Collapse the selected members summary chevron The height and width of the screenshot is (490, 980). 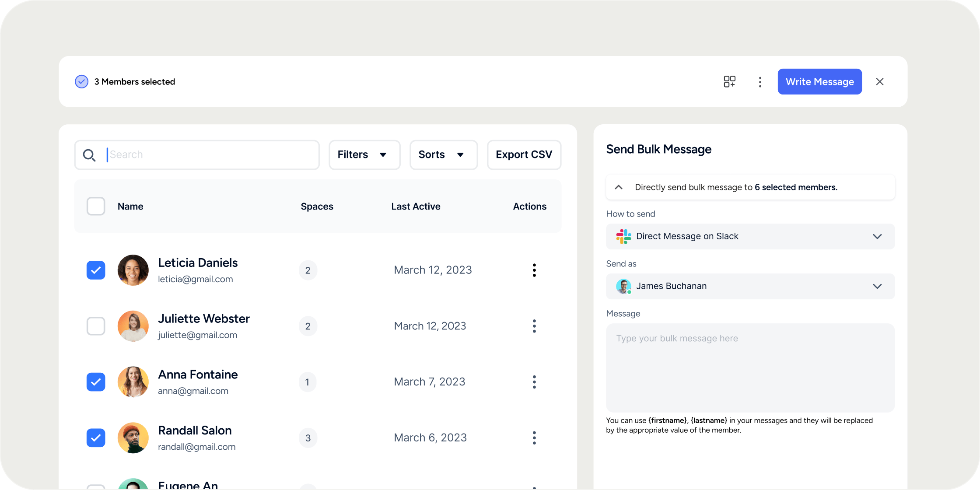click(619, 187)
